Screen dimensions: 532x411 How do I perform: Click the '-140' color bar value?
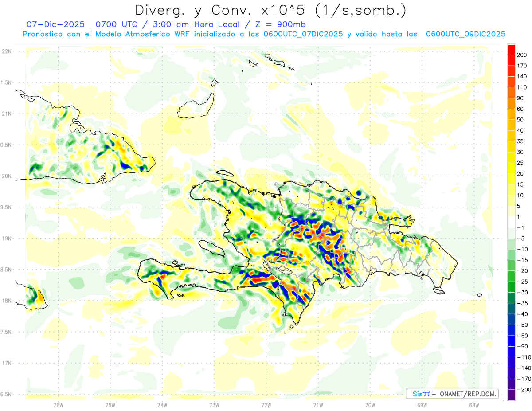tap(524, 368)
